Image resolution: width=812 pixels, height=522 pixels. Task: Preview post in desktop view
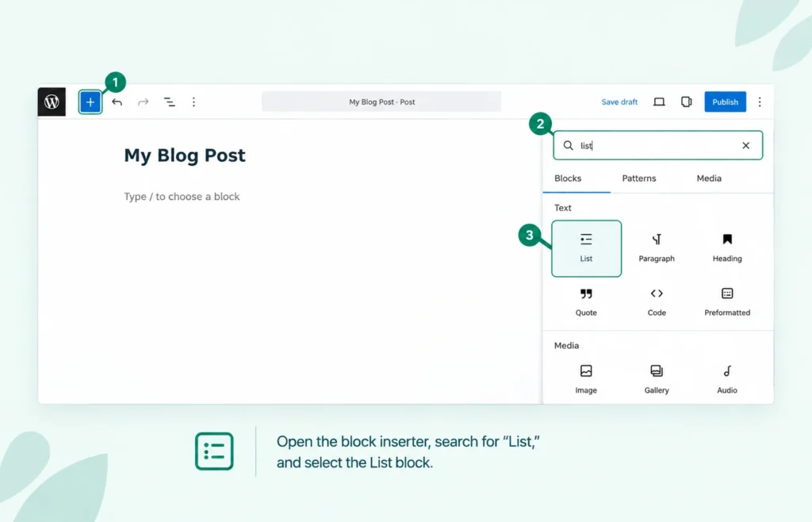tap(659, 102)
